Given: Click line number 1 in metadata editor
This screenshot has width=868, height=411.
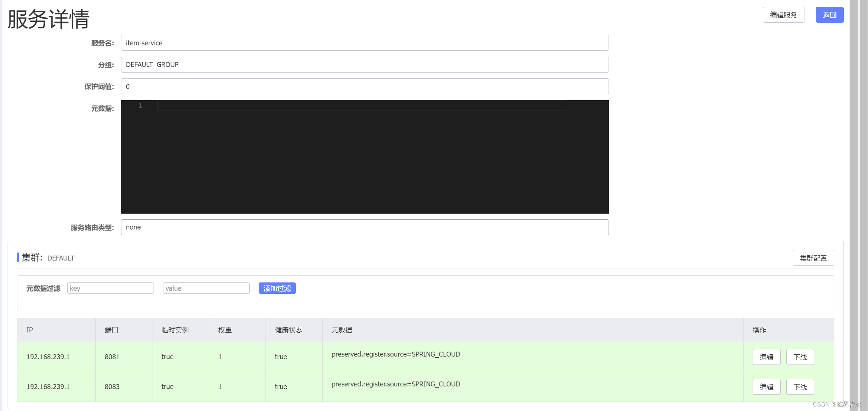Looking at the screenshot, I should point(140,106).
